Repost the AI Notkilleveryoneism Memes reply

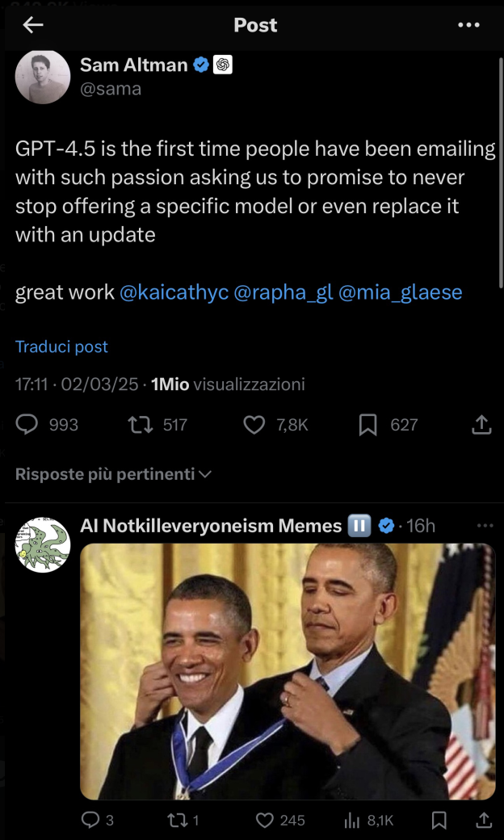(178, 821)
